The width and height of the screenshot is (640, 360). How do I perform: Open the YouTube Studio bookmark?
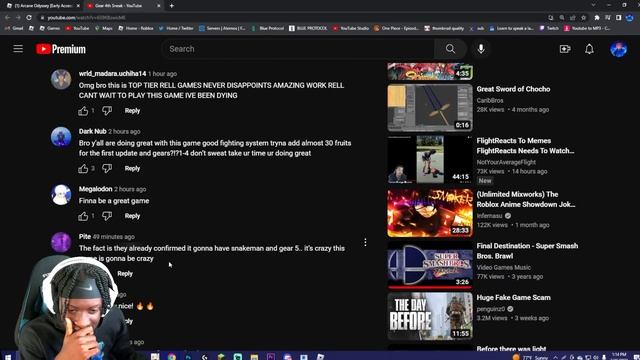pos(351,28)
